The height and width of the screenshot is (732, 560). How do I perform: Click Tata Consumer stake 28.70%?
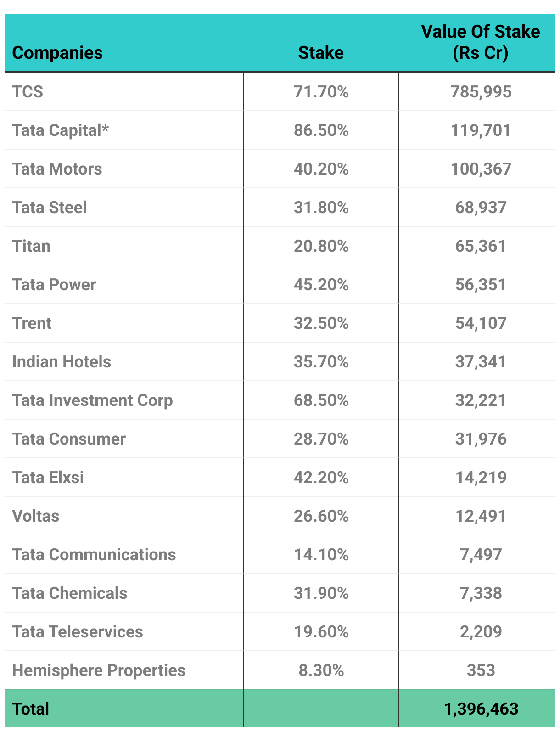point(321,439)
